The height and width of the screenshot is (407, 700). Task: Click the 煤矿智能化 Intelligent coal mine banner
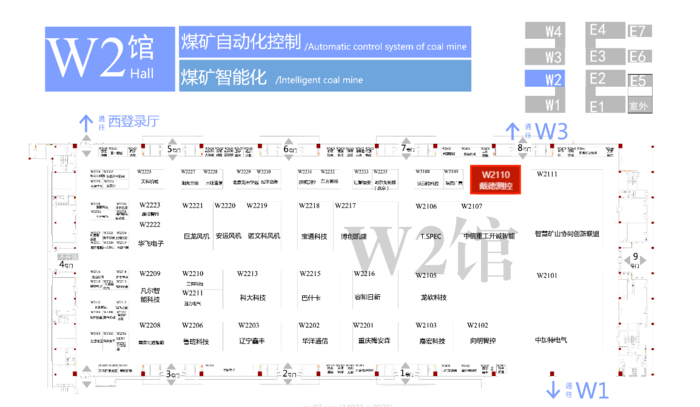325,76
